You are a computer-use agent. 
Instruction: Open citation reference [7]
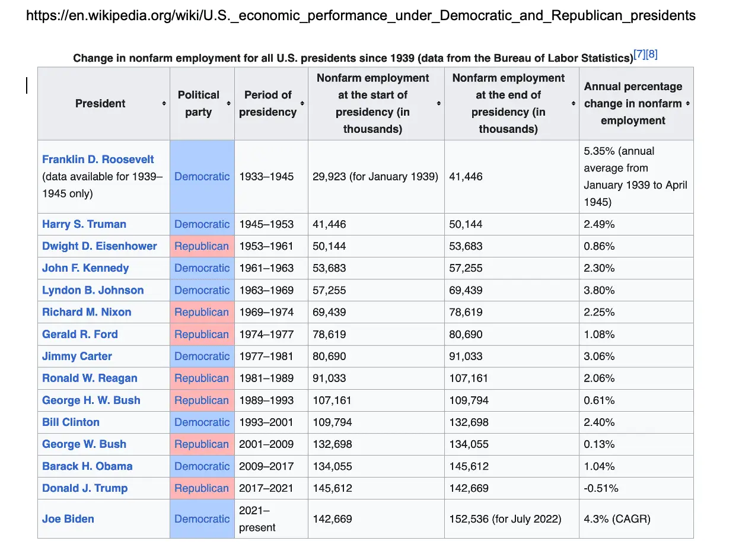pos(639,55)
